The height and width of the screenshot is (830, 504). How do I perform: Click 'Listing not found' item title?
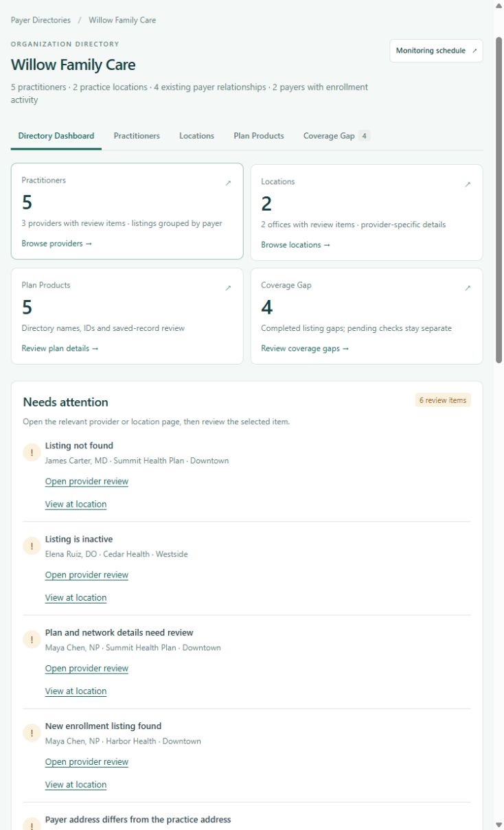(x=79, y=446)
